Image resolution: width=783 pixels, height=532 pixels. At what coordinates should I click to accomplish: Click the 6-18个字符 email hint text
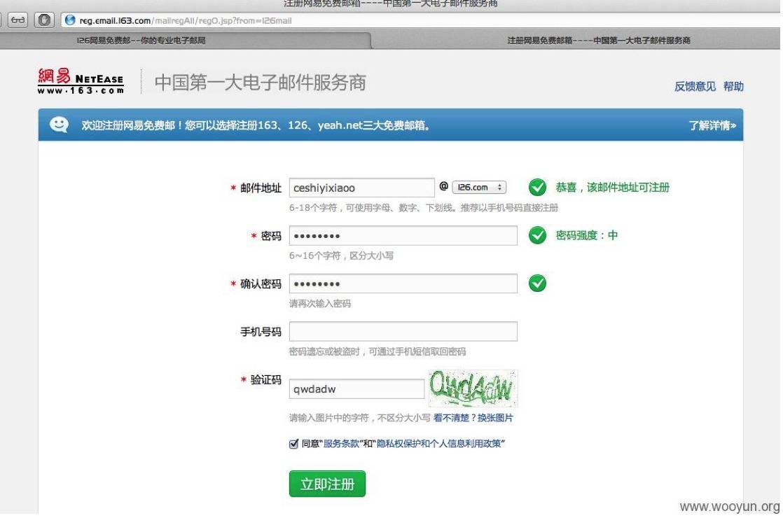pos(424,208)
